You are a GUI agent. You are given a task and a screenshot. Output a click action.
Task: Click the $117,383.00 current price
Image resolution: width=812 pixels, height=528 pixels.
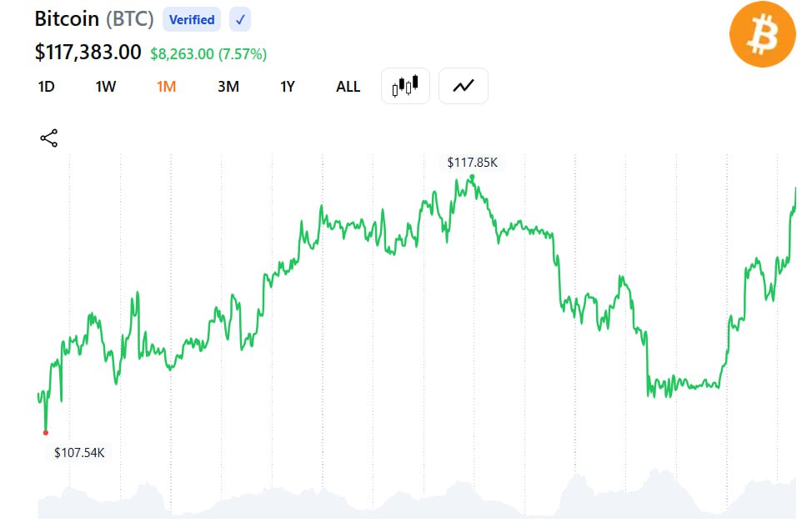pyautogui.click(x=88, y=53)
